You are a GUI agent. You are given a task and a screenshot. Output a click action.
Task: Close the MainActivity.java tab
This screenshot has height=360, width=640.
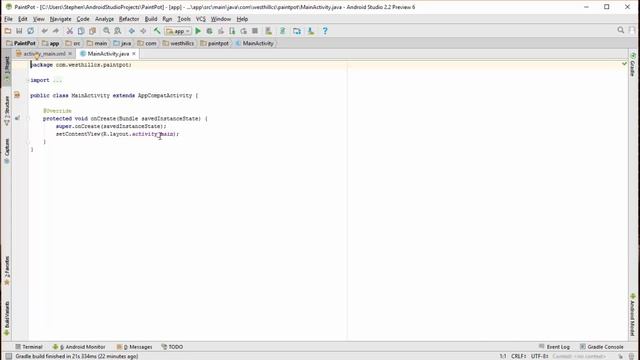point(134,54)
